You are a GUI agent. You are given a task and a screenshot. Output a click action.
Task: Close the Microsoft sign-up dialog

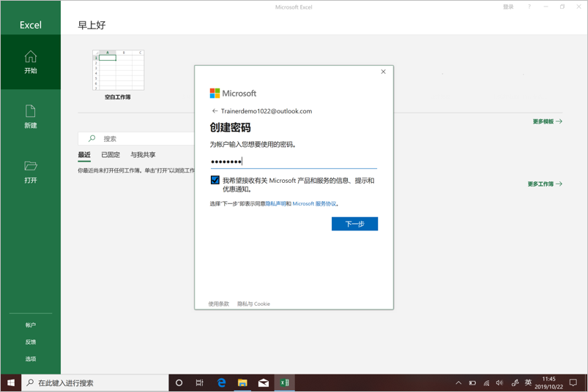pyautogui.click(x=383, y=72)
